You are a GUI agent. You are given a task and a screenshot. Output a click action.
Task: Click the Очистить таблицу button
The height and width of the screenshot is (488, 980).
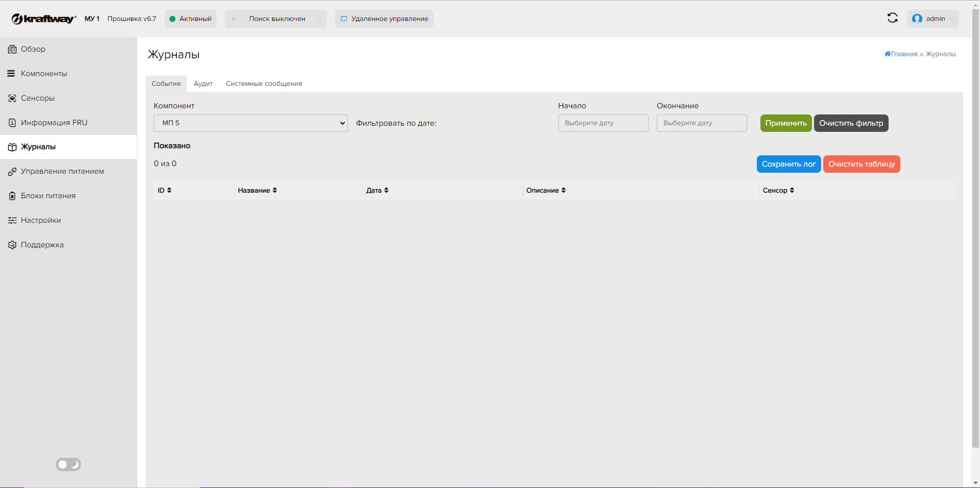pos(861,164)
